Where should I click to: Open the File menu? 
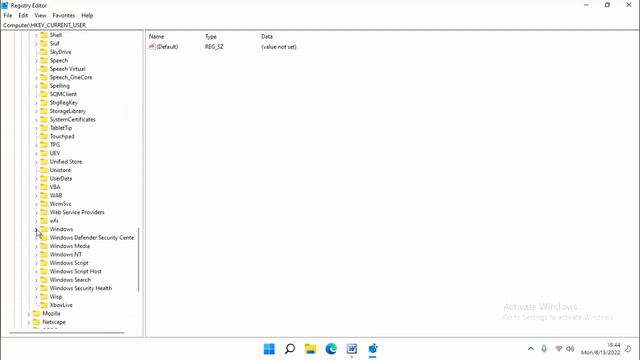(8, 15)
